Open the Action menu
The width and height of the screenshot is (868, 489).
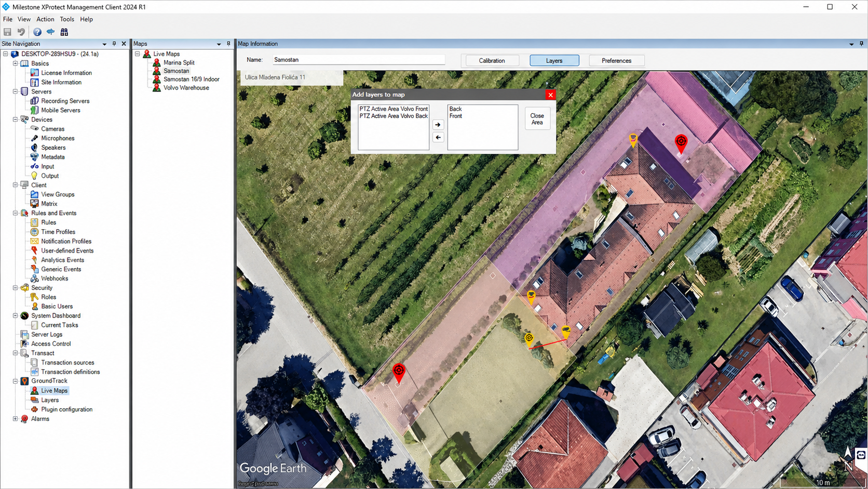point(45,19)
